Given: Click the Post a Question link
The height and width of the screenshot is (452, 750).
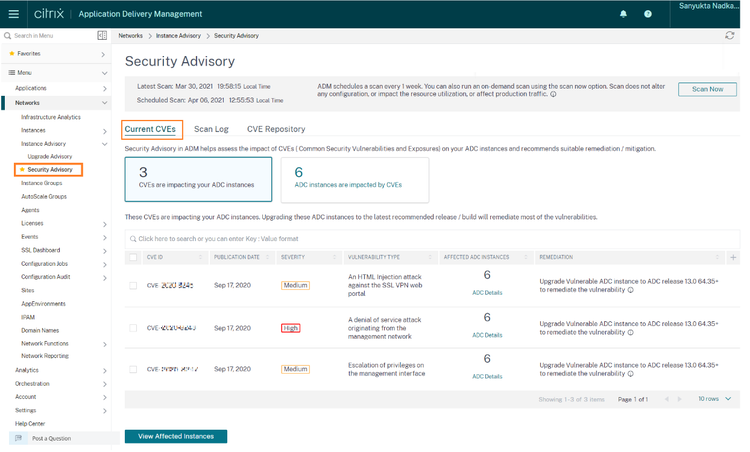Looking at the screenshot, I should tap(51, 439).
